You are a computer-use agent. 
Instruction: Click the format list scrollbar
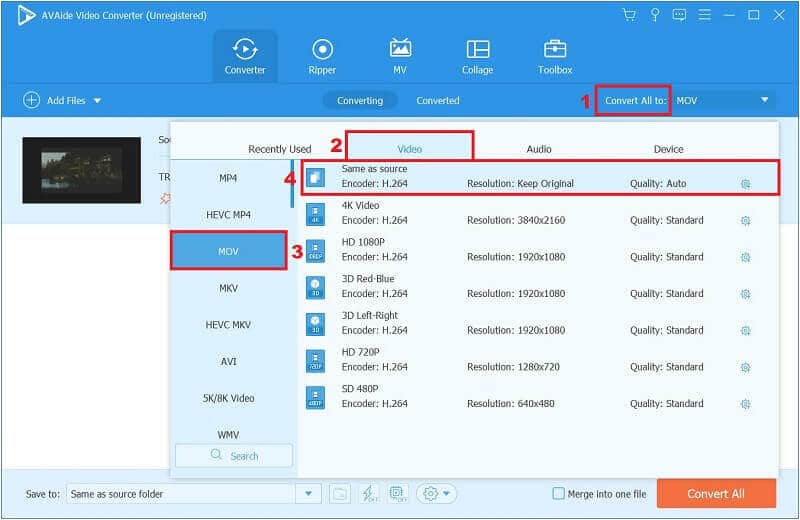[x=292, y=184]
